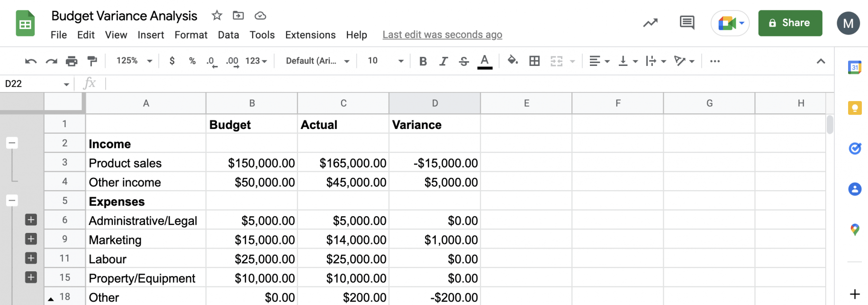Open Google Tasks side panel
Image resolution: width=868 pixels, height=305 pixels.
[x=855, y=148]
